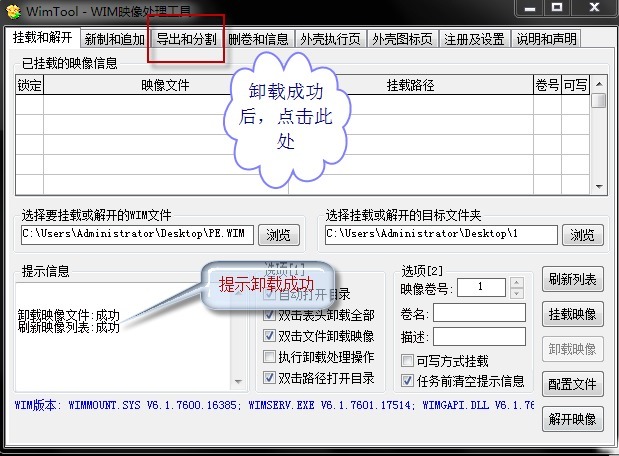Click the 挂载映像 button

[x=572, y=314]
